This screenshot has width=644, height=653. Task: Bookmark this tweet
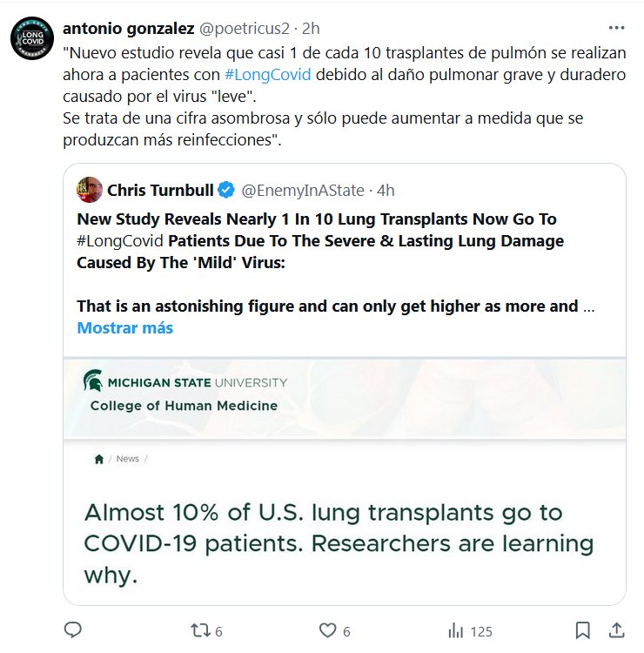point(582,630)
